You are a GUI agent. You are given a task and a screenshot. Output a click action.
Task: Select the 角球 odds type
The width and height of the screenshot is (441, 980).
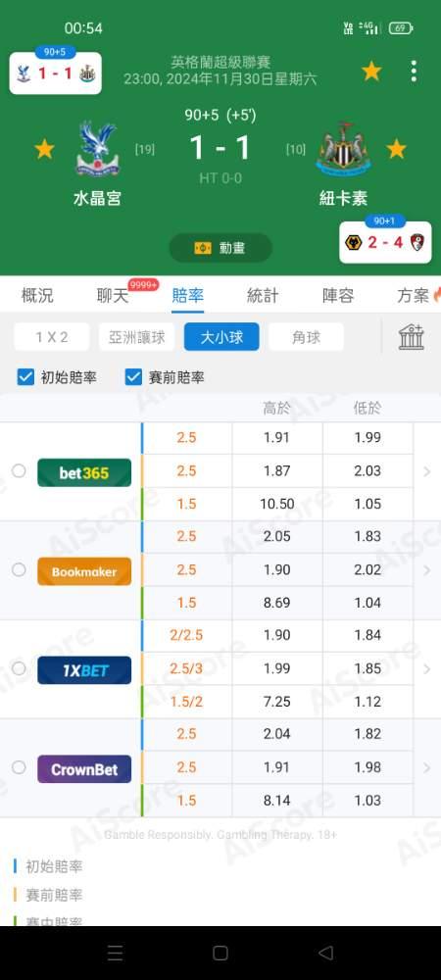306,337
